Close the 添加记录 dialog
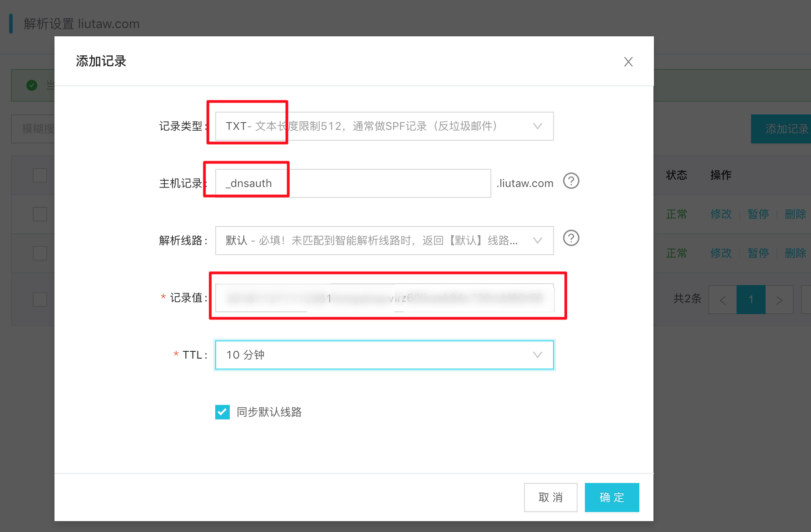 coord(628,61)
